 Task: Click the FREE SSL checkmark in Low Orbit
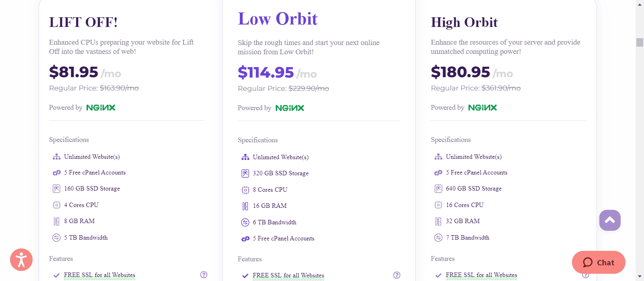245,276
